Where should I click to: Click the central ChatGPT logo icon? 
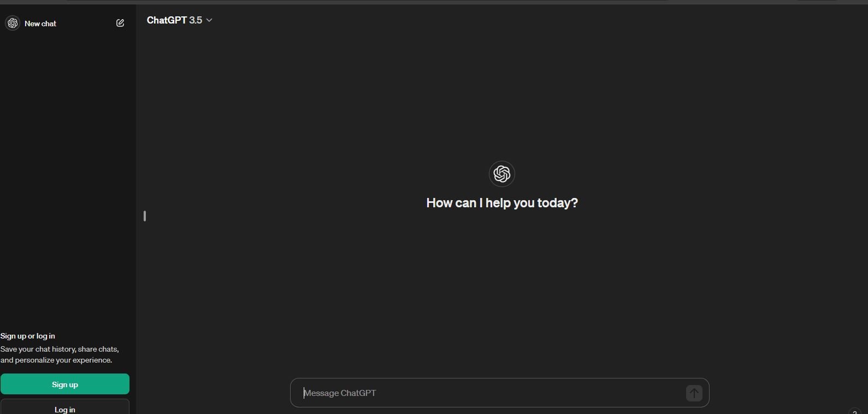pos(502,174)
